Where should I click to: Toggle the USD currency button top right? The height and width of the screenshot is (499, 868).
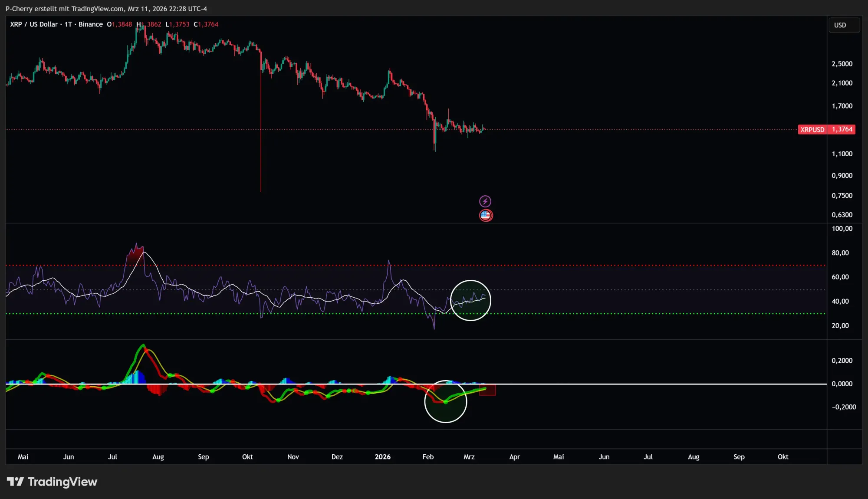(843, 25)
